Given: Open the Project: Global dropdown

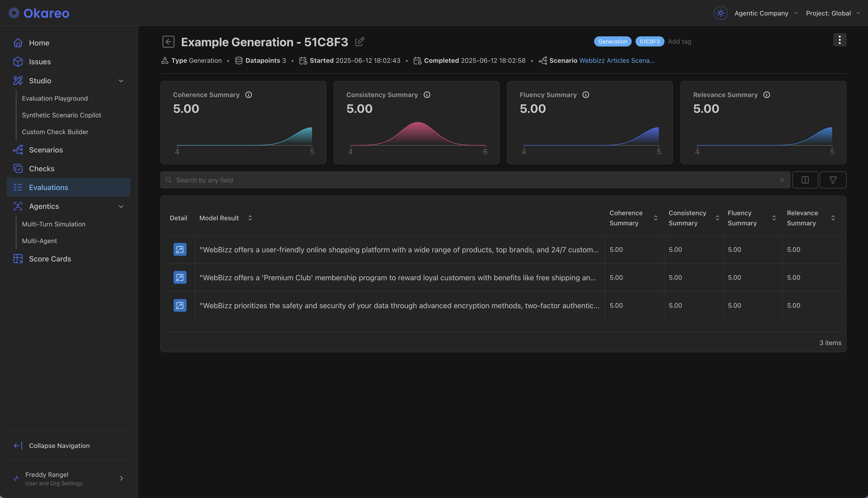Looking at the screenshot, I should 833,13.
